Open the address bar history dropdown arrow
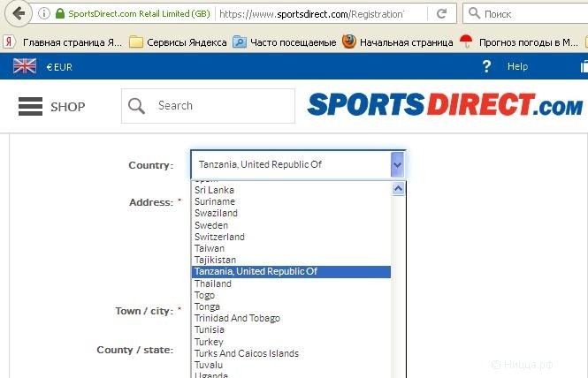 coord(416,14)
